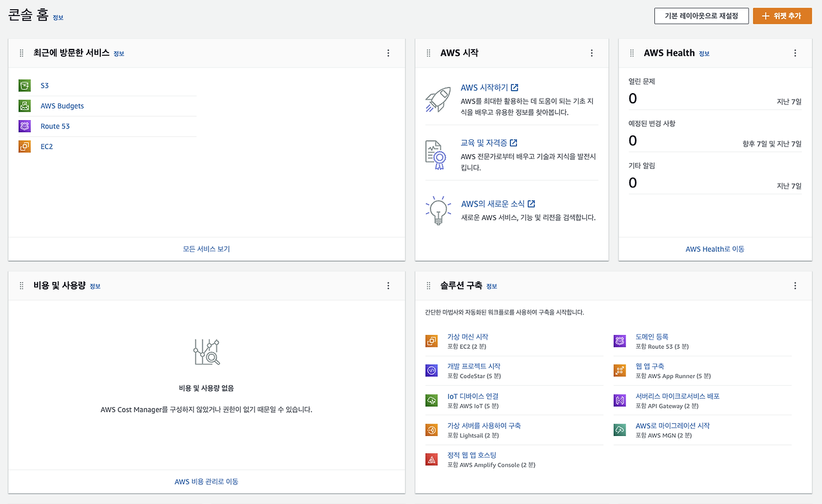Click the EC2 icon in recent services

pyautogui.click(x=25, y=146)
